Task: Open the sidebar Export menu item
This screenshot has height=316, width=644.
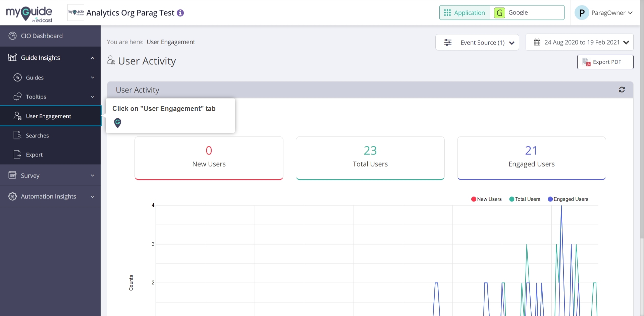Action: [x=50, y=154]
